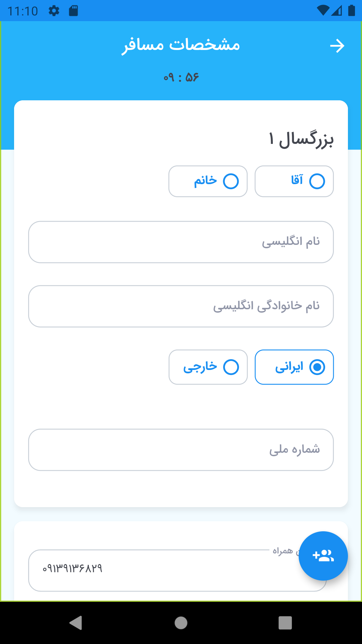Tap the Android back navigation triangle
This screenshot has width=362, height=644.
[76, 623]
